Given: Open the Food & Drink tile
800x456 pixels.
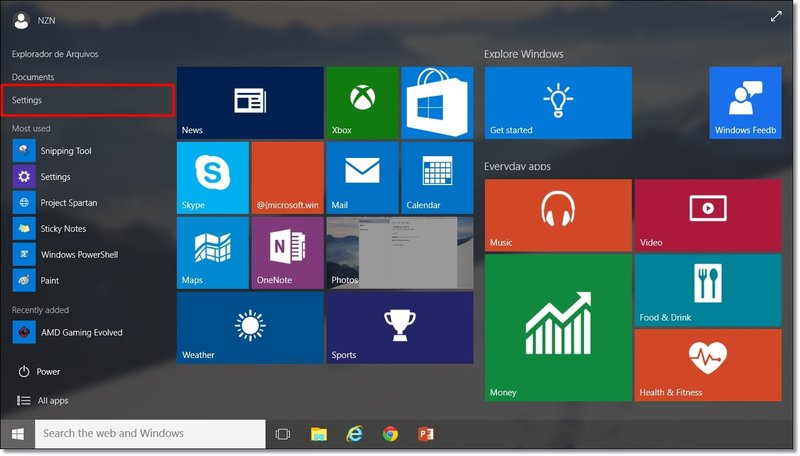Looking at the screenshot, I should tap(708, 290).
